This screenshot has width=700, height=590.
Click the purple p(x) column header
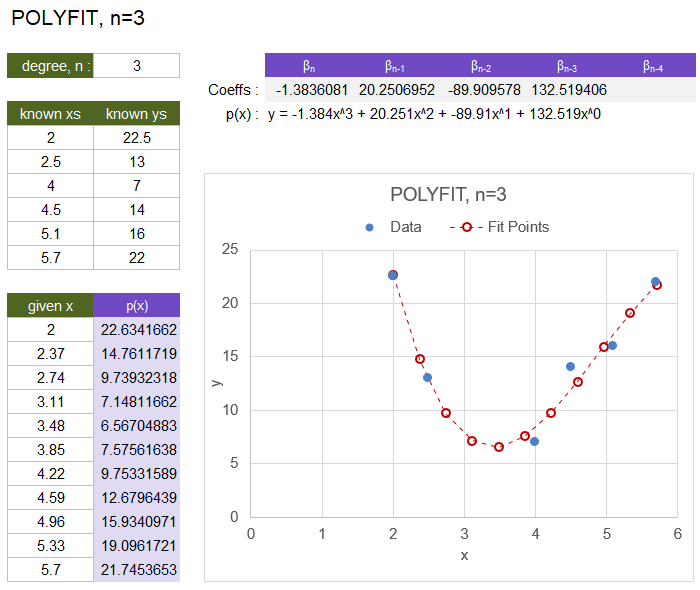(137, 306)
